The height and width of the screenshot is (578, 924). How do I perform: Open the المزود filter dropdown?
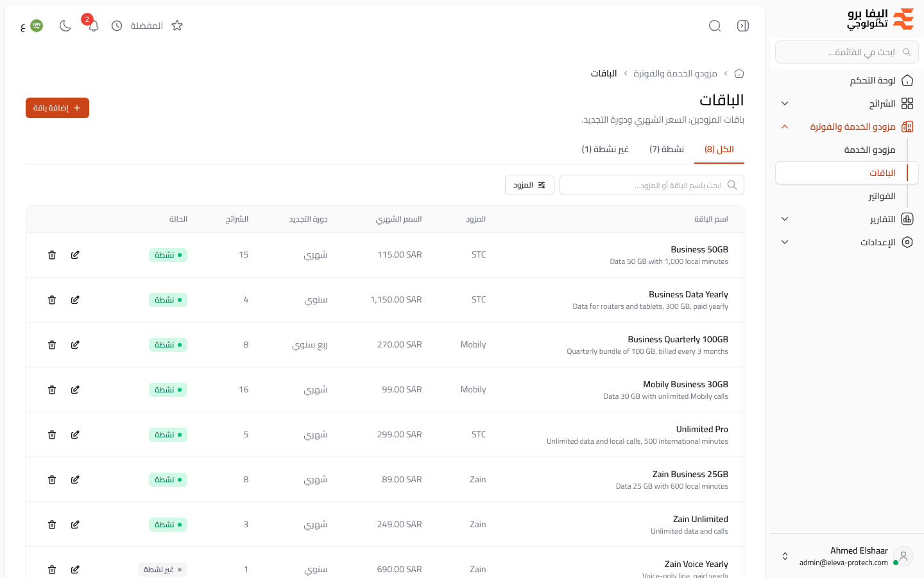(529, 185)
